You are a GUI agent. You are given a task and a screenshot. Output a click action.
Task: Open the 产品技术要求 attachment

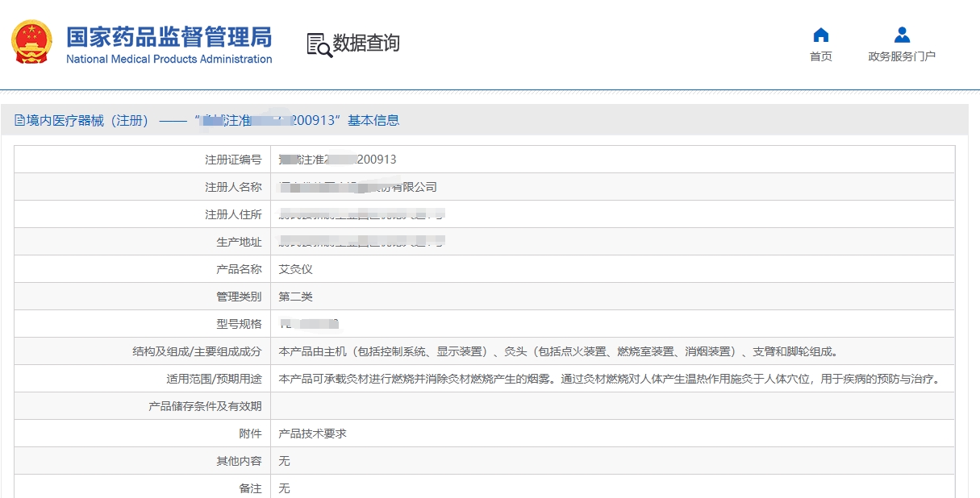[312, 434]
